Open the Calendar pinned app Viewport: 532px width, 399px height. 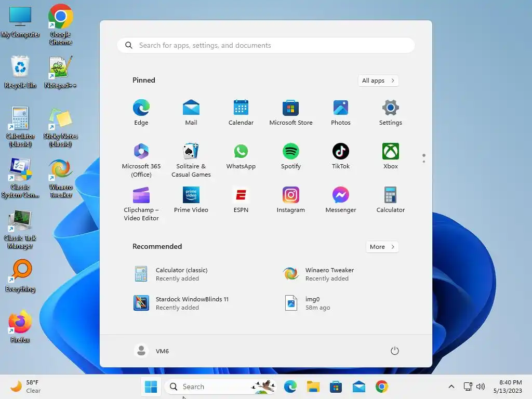[x=241, y=113]
